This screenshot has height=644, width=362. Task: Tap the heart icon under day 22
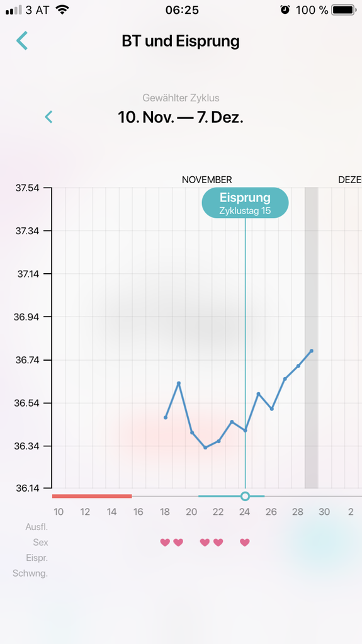point(218,543)
